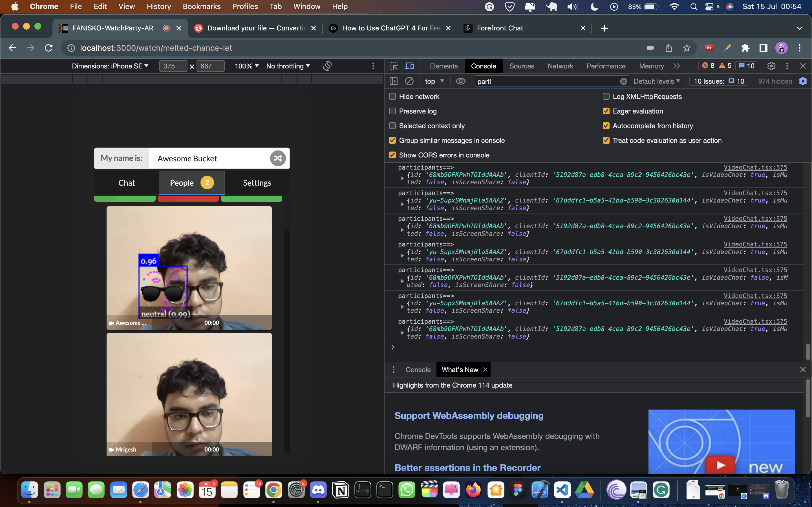This screenshot has height=507, width=812.
Task: Enable the Preserve log checkbox
Action: point(392,111)
